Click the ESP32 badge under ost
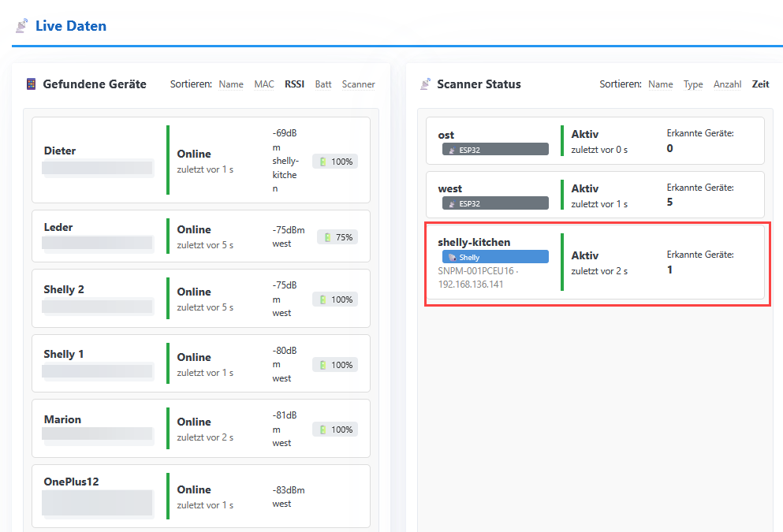This screenshot has height=532, width=783. point(495,149)
